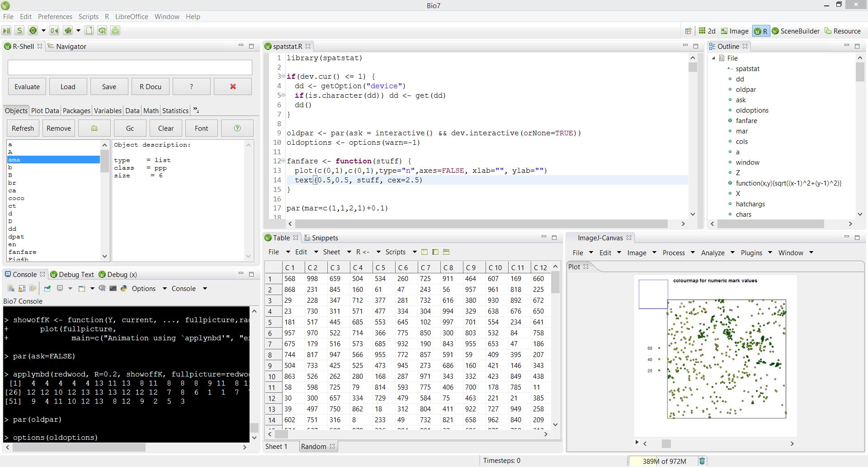Click the clear console icon
The width and height of the screenshot is (868, 467).
coord(11,288)
